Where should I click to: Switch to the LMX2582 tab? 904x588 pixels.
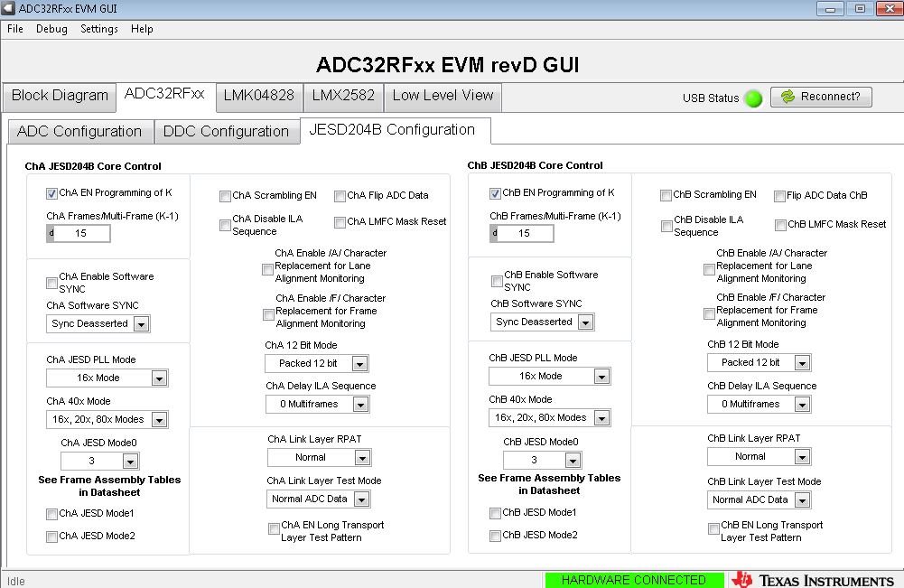(343, 96)
